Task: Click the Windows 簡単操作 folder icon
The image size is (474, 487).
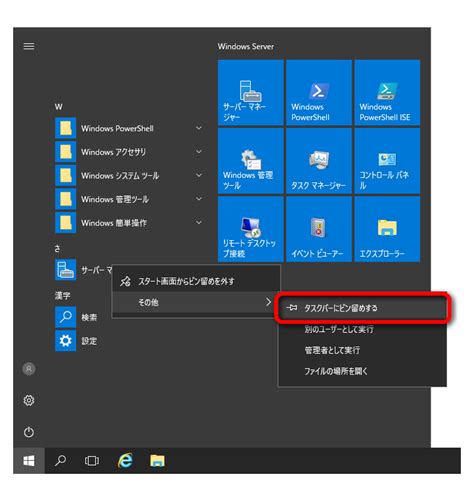Action: point(65,223)
